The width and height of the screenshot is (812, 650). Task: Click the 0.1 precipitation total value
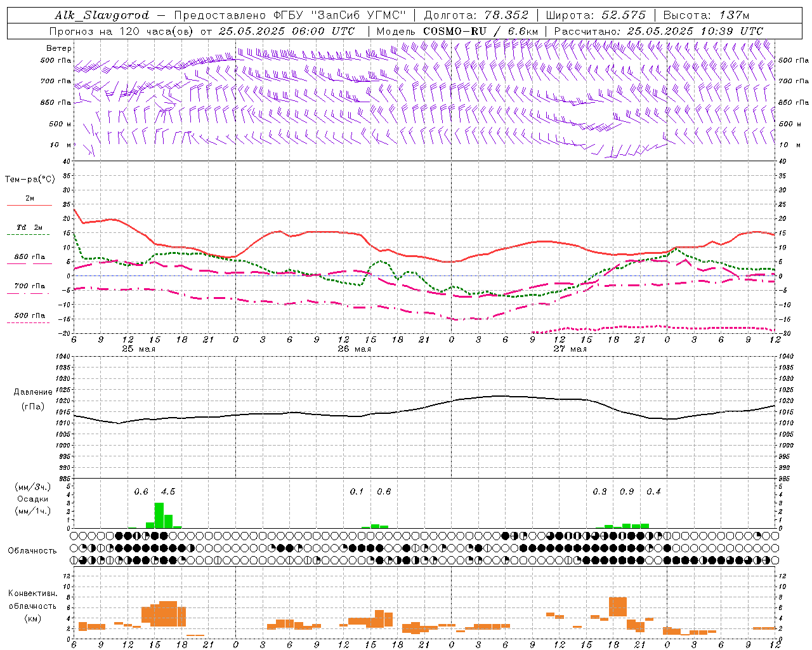[x=357, y=491]
